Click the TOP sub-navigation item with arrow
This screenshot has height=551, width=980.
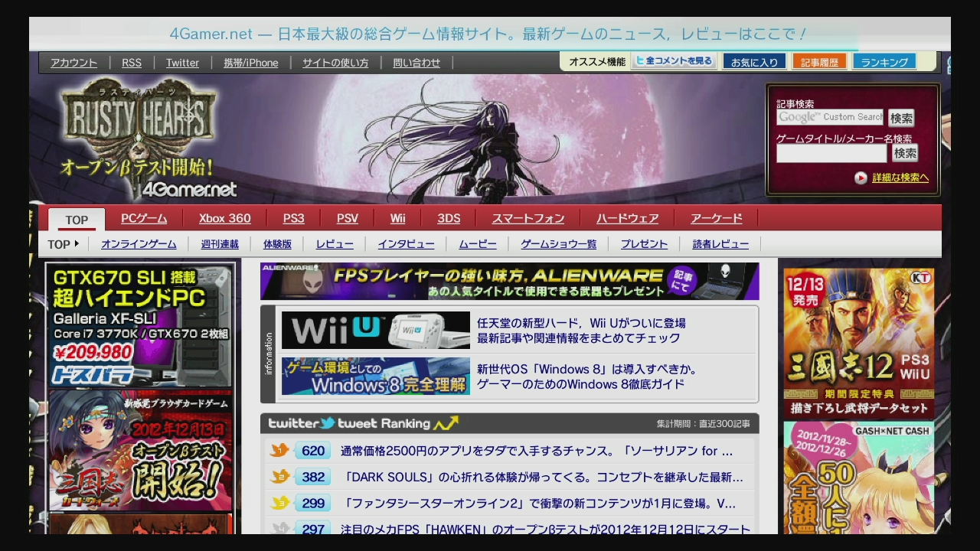(x=64, y=244)
